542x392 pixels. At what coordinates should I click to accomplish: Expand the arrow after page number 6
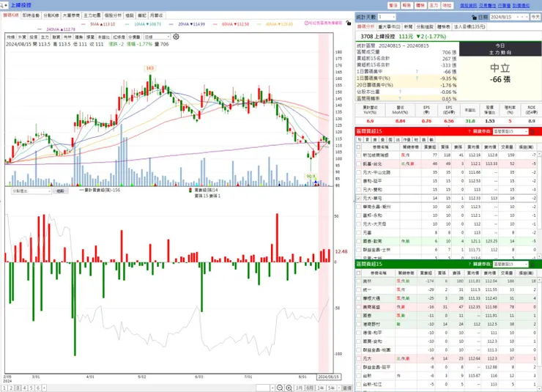tap(44, 388)
